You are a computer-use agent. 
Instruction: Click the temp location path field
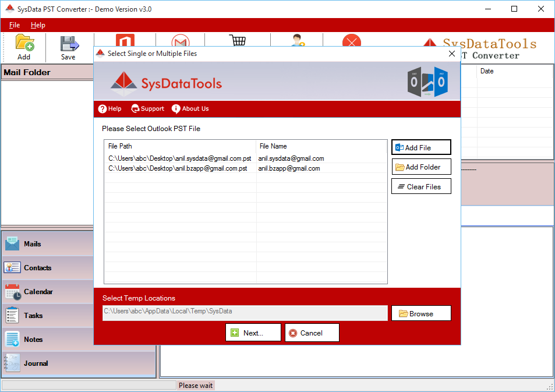[245, 313]
